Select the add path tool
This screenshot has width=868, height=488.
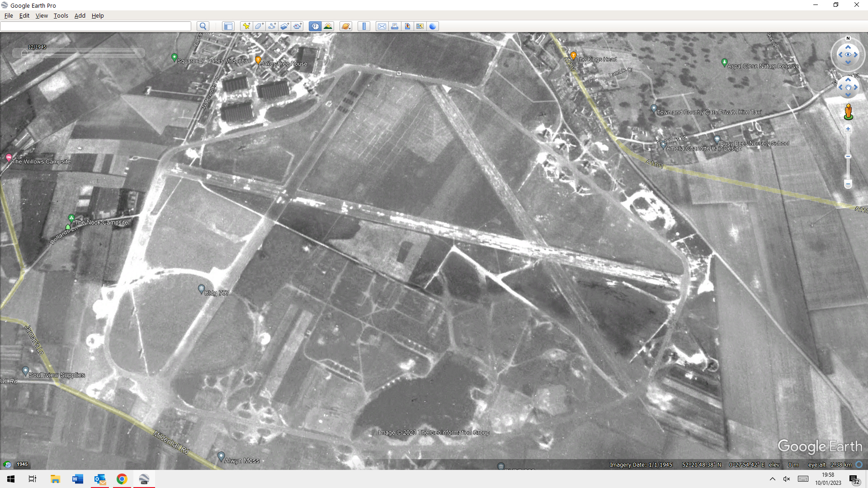(x=272, y=26)
